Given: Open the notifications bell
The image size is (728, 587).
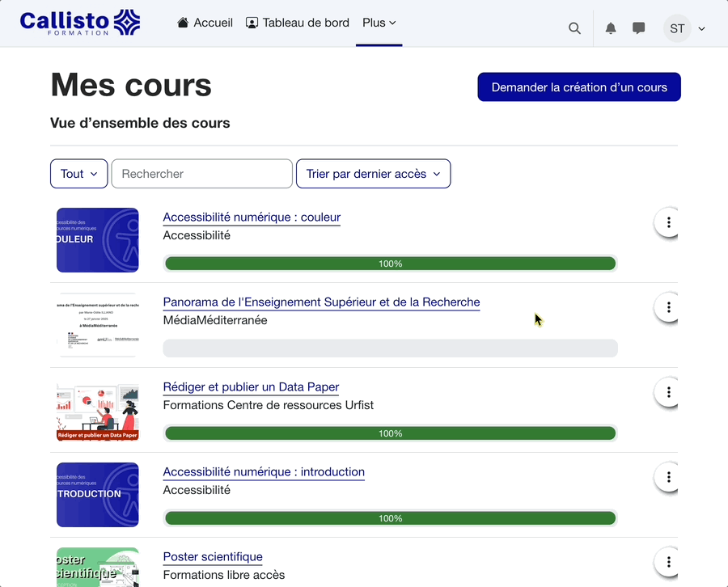Looking at the screenshot, I should point(611,28).
